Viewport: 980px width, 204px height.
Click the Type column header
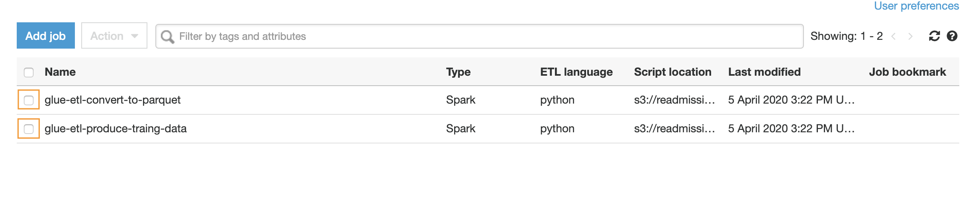[x=458, y=72]
